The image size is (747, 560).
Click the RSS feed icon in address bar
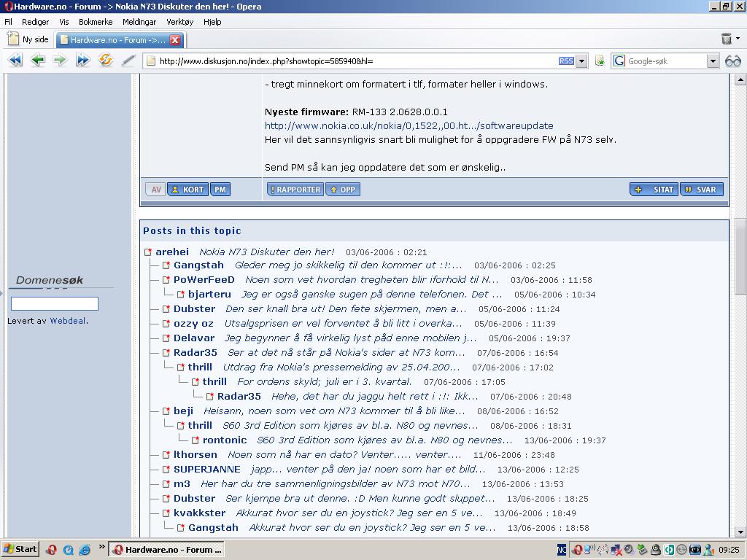(566, 61)
